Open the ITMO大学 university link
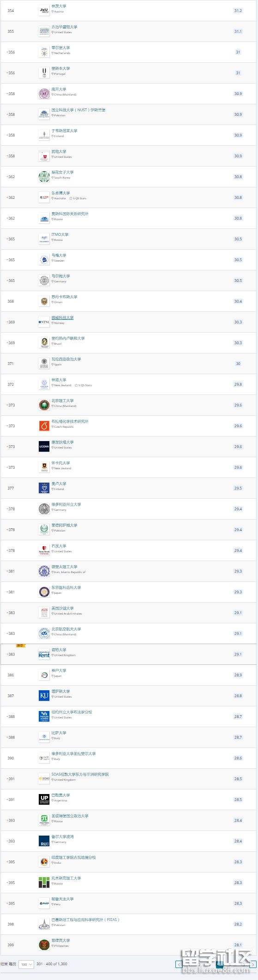258x980 pixels. [60, 234]
